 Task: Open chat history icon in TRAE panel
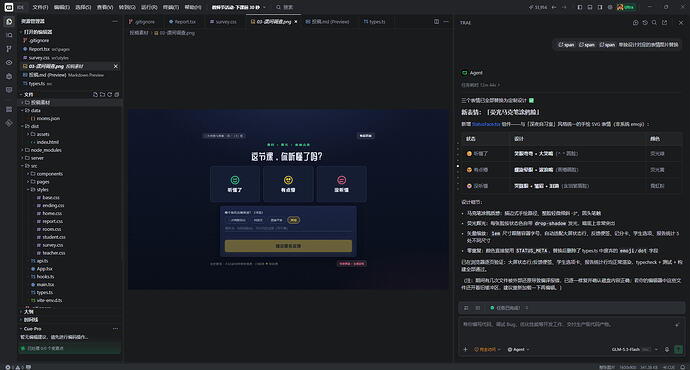(x=645, y=22)
